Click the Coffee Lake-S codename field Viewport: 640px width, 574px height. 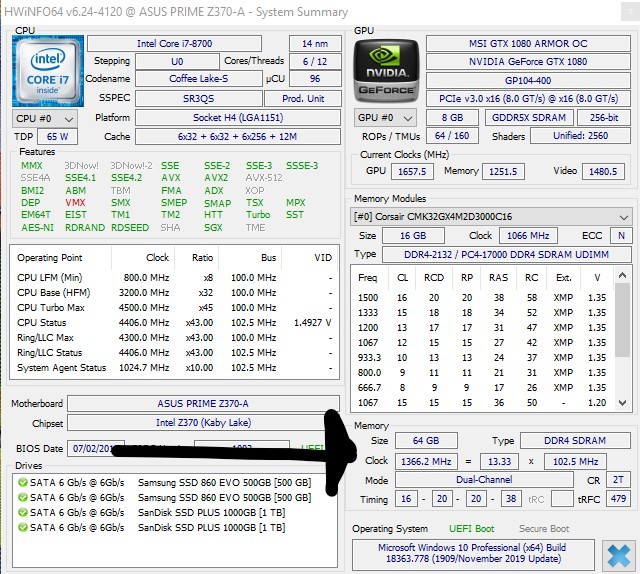coord(198,79)
